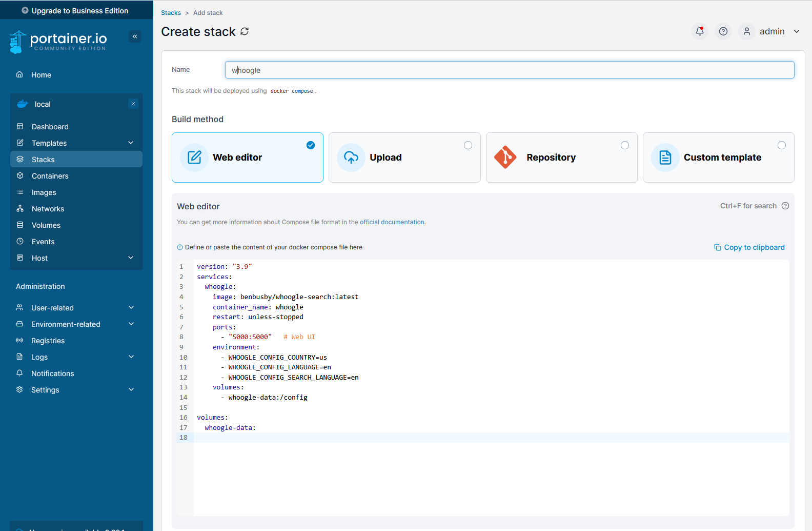Click the refresh icon beside Create stack

coord(245,31)
